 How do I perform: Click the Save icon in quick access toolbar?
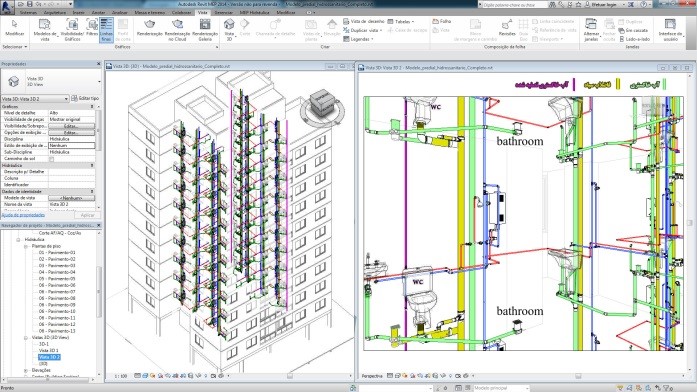click(x=29, y=4)
